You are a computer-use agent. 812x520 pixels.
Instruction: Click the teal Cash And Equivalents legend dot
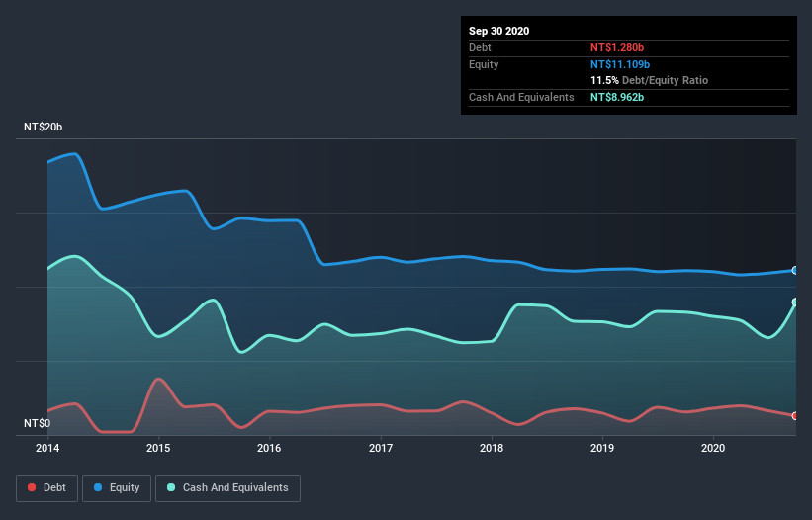pyautogui.click(x=171, y=487)
